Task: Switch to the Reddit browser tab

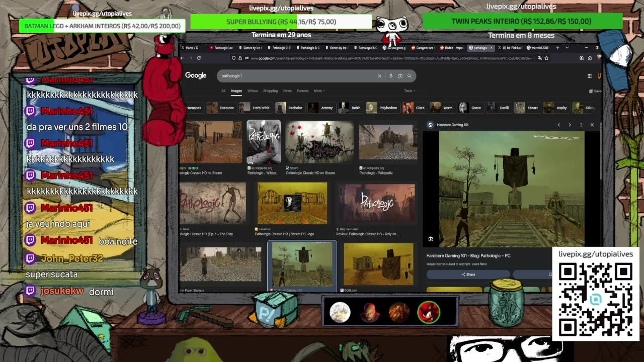Action: [451, 48]
